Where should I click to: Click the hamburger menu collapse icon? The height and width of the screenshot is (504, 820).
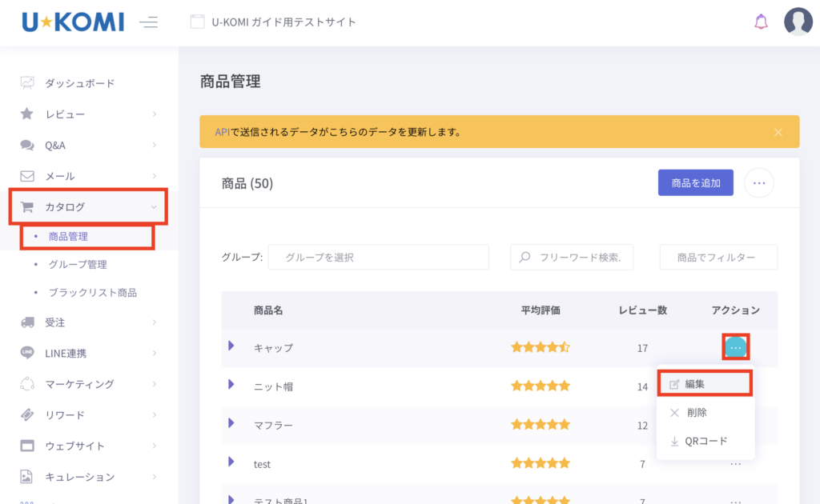[148, 22]
